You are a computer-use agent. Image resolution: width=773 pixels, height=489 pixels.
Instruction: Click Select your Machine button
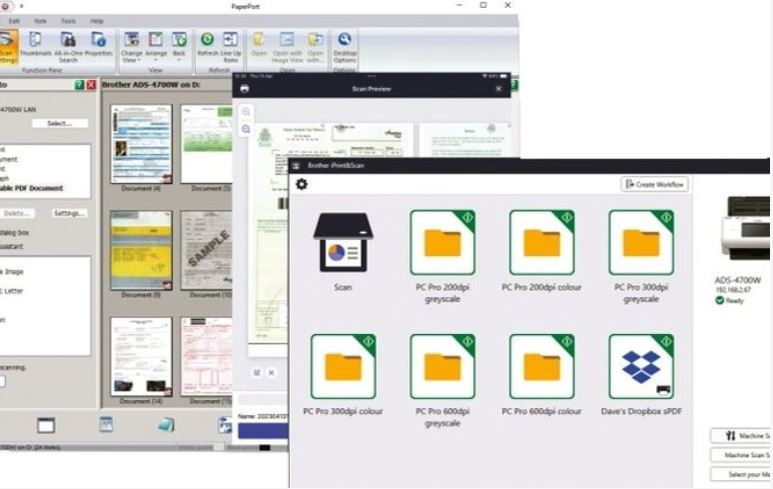(x=740, y=474)
